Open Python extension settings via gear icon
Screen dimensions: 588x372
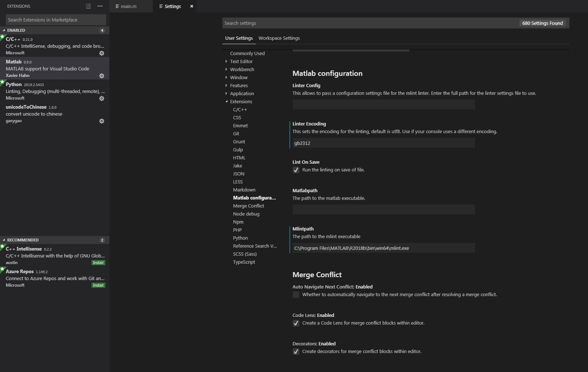coord(102,98)
